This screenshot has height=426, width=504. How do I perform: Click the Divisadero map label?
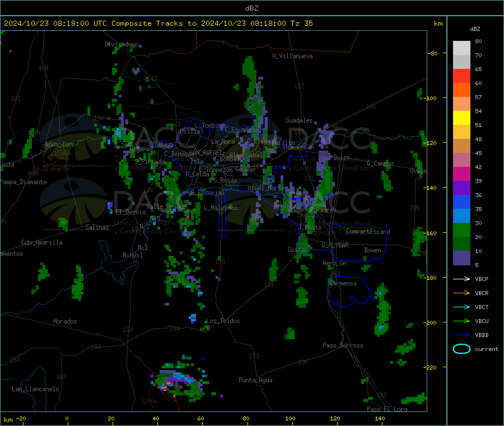tap(121, 44)
